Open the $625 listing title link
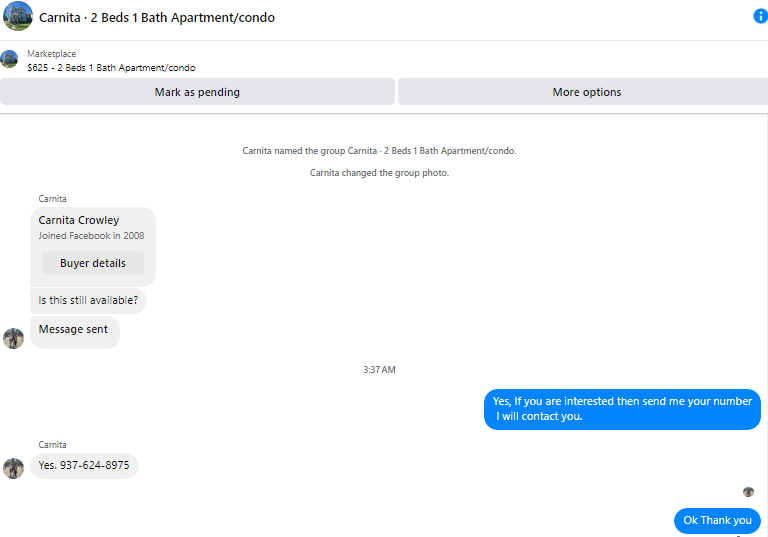This screenshot has height=537, width=768. [111, 68]
